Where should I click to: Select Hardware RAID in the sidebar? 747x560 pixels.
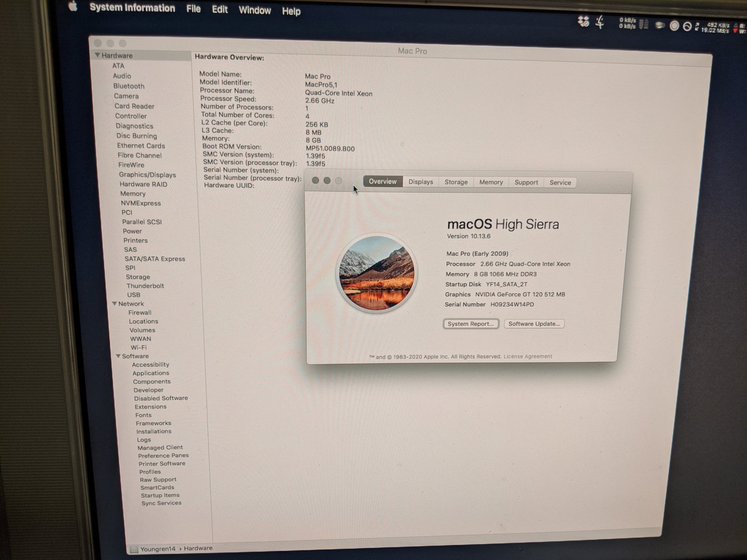pyautogui.click(x=143, y=184)
